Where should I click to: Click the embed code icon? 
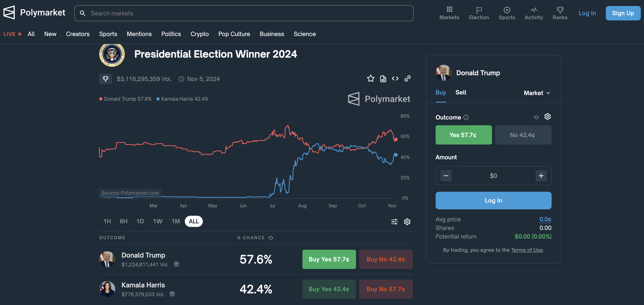coord(395,79)
